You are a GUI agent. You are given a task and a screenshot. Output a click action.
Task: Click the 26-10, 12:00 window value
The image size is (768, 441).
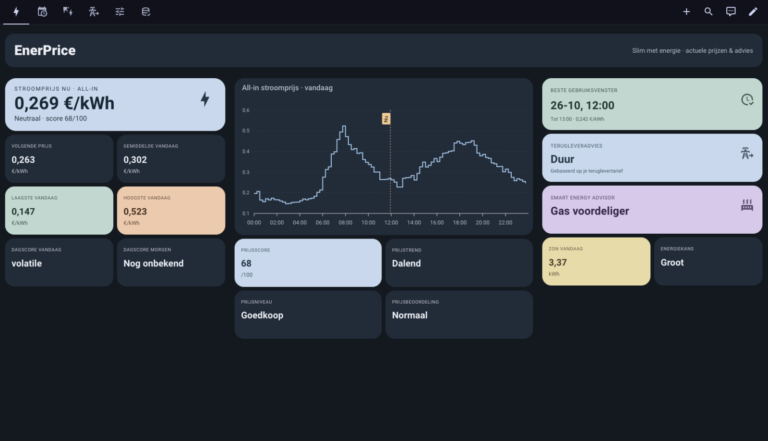(x=582, y=105)
